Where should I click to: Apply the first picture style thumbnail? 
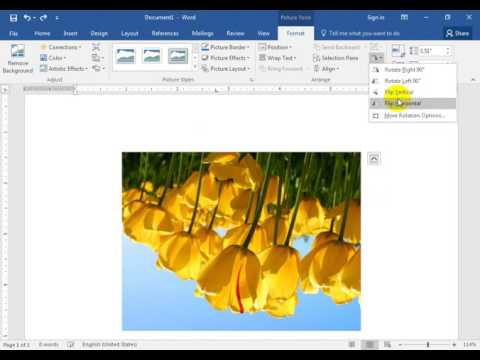coord(126,56)
